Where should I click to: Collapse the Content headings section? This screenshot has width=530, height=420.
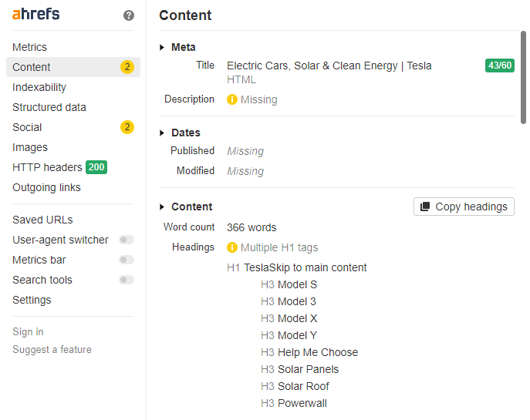point(163,207)
